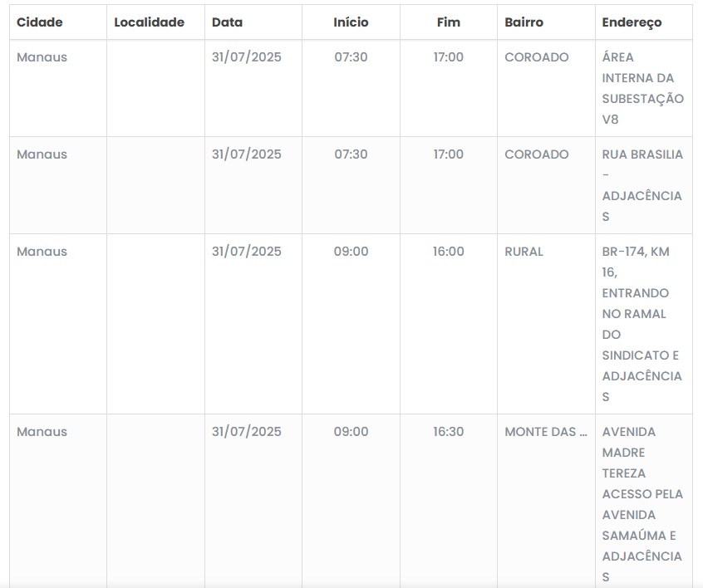Select the BR-174, KM 16 address cell
This screenshot has width=703, height=588.
(642, 324)
